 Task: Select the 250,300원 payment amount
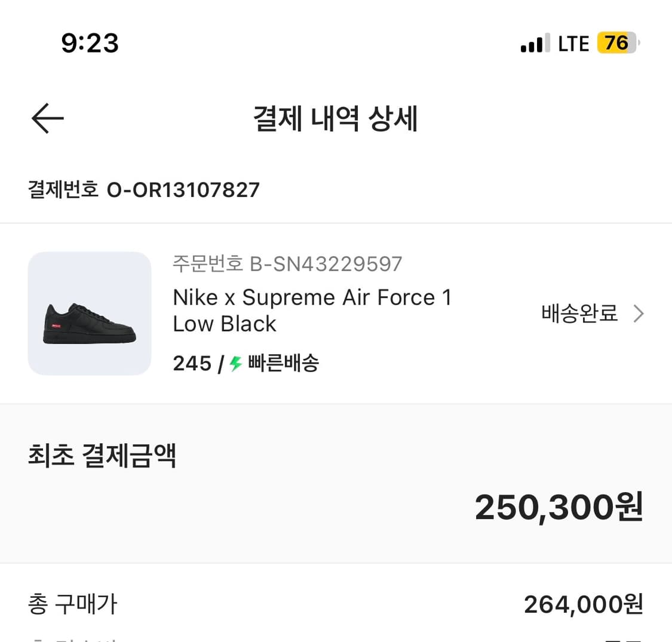pyautogui.click(x=557, y=506)
